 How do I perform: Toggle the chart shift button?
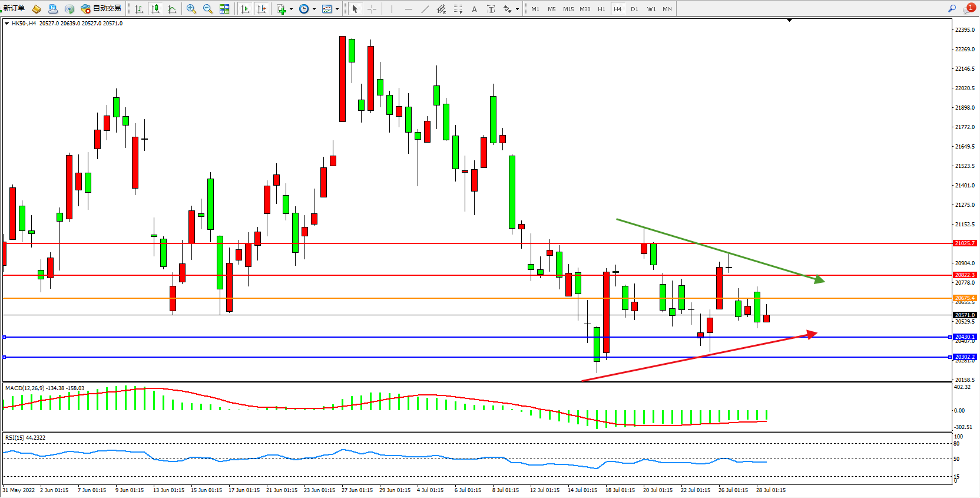261,9
